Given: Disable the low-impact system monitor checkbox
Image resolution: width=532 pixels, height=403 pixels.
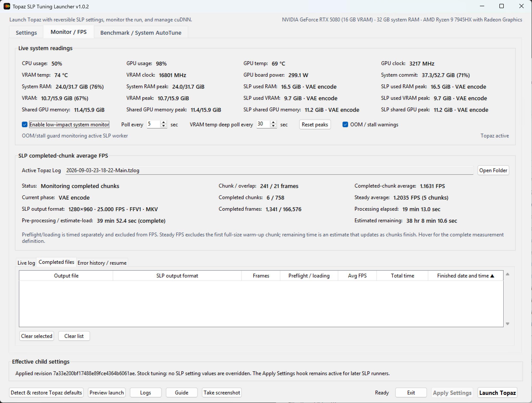Looking at the screenshot, I should pyautogui.click(x=24, y=124).
